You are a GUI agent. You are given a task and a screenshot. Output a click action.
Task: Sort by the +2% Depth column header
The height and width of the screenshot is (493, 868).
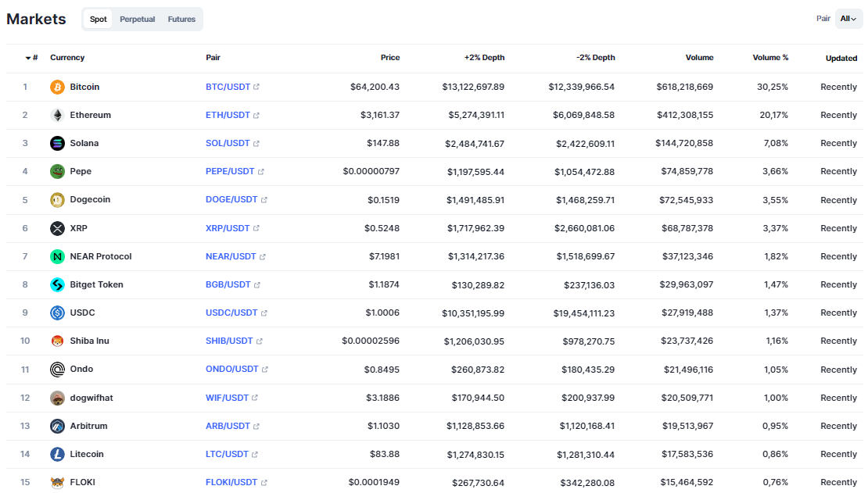[x=484, y=58]
